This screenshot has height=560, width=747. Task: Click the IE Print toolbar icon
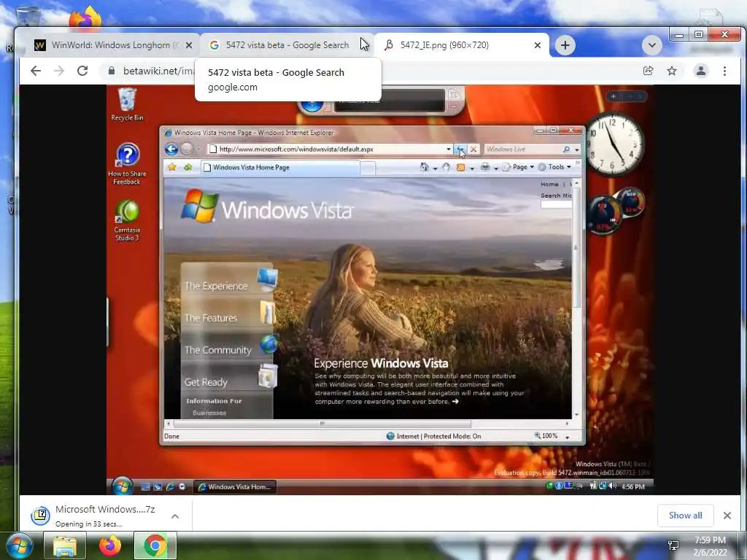(x=485, y=167)
